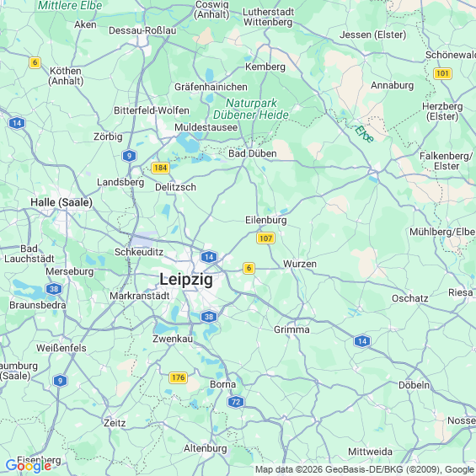
Task: Click the A38 shield near Merseburg
Action: [x=54, y=289]
